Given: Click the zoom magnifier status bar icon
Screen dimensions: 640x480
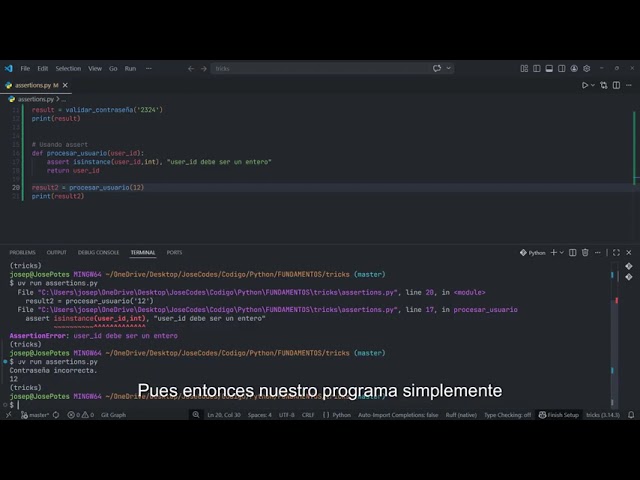Looking at the screenshot, I should (196, 415).
